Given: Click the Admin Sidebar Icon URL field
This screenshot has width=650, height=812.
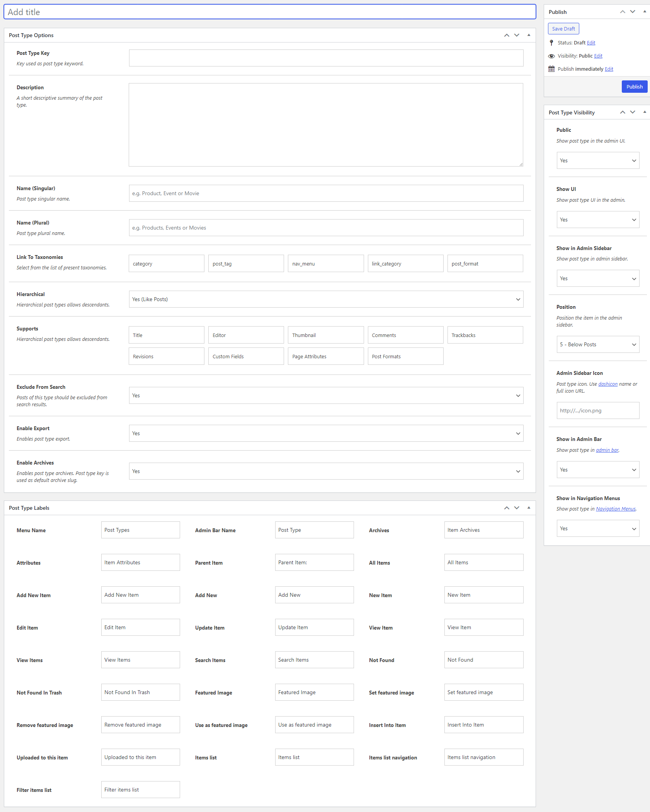Looking at the screenshot, I should [x=598, y=410].
